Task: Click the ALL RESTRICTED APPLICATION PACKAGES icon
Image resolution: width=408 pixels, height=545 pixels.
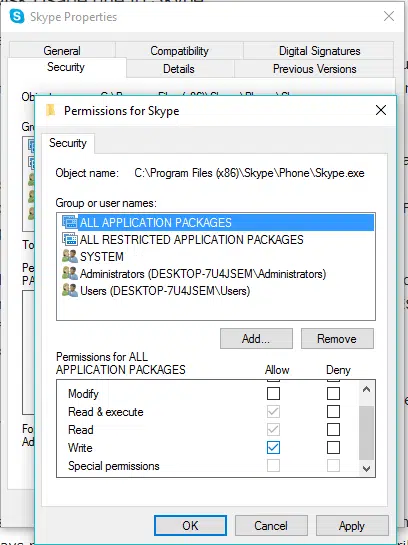Action: click(x=70, y=239)
